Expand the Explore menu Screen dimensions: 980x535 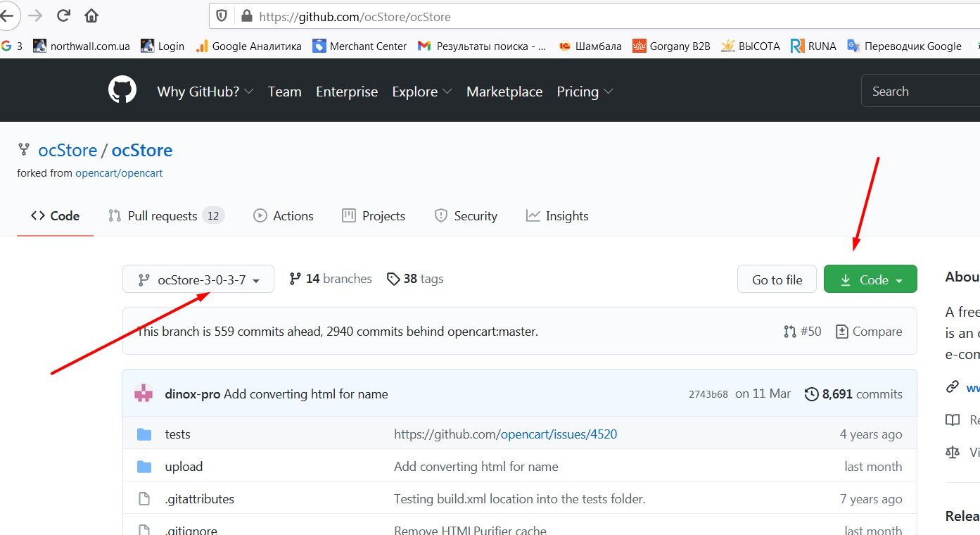pos(422,92)
